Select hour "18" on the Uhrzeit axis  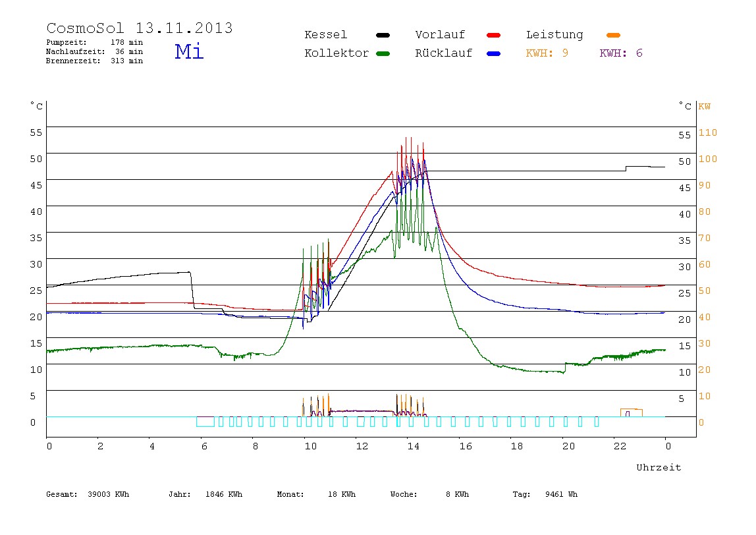click(x=517, y=446)
